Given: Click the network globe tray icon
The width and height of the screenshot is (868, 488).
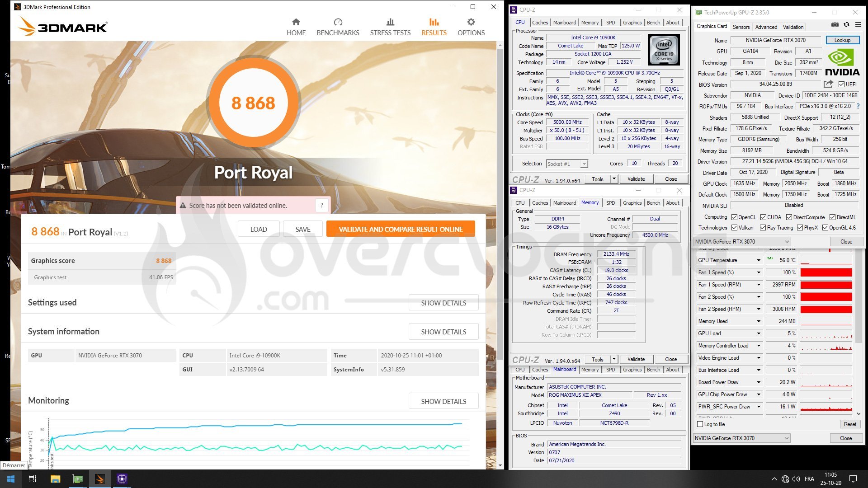Looking at the screenshot, I should tap(785, 479).
